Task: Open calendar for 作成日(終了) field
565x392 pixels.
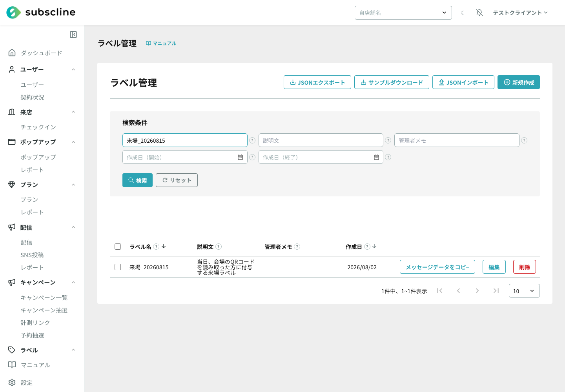Action: (376, 157)
